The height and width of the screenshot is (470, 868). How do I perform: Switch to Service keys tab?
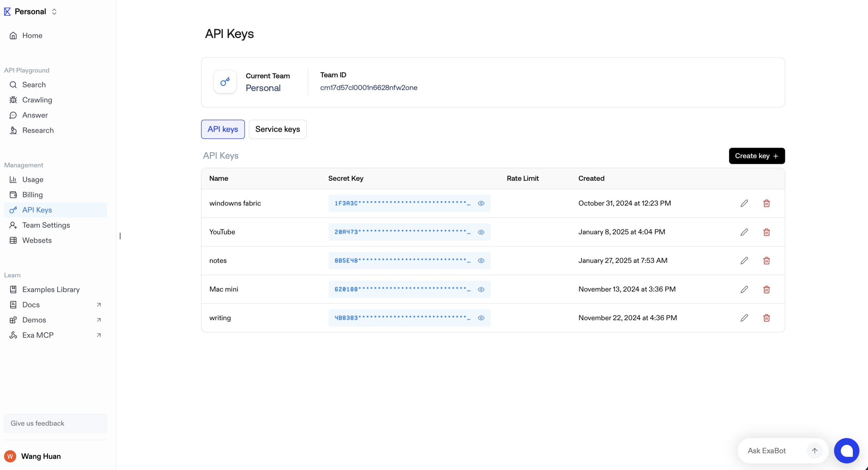pyautogui.click(x=277, y=129)
